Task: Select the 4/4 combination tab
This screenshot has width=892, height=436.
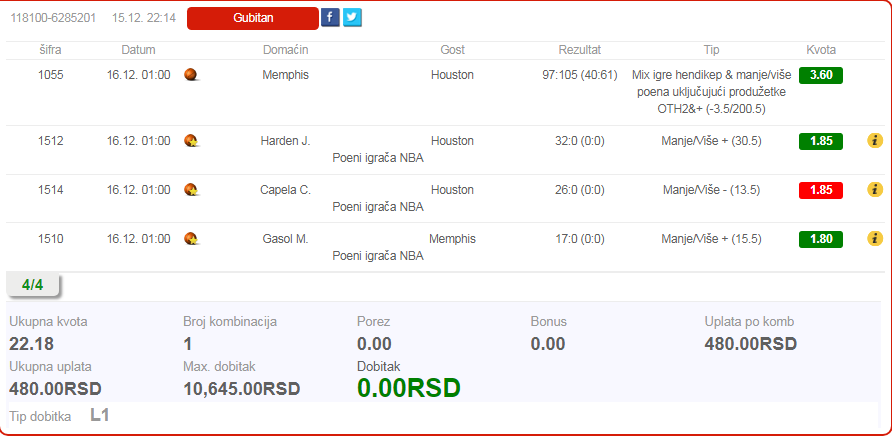Action: tap(33, 285)
